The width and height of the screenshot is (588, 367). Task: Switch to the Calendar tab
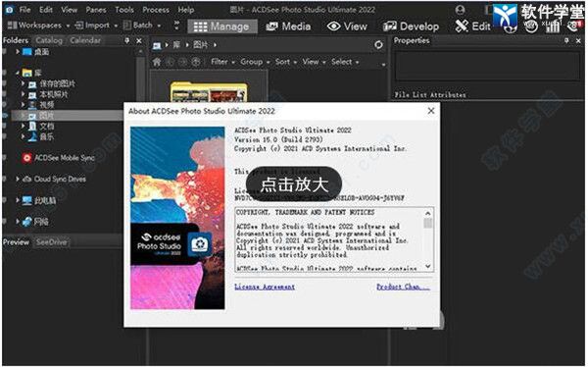click(x=85, y=40)
